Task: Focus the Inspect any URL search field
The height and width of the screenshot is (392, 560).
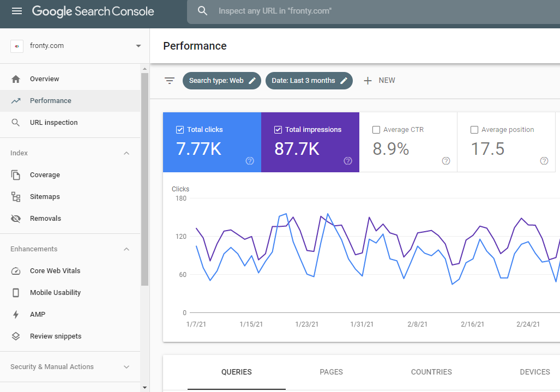Action: click(x=374, y=11)
